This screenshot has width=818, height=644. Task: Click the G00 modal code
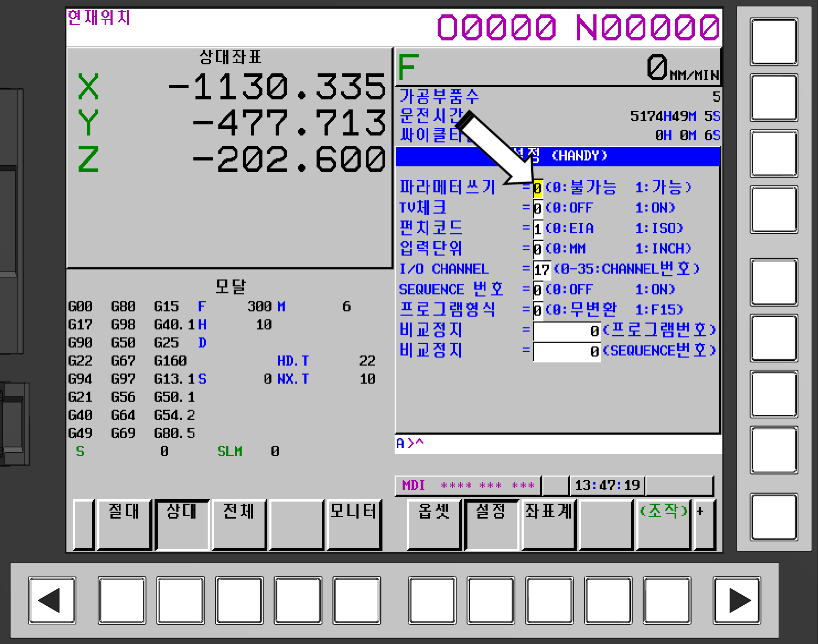click(x=80, y=307)
